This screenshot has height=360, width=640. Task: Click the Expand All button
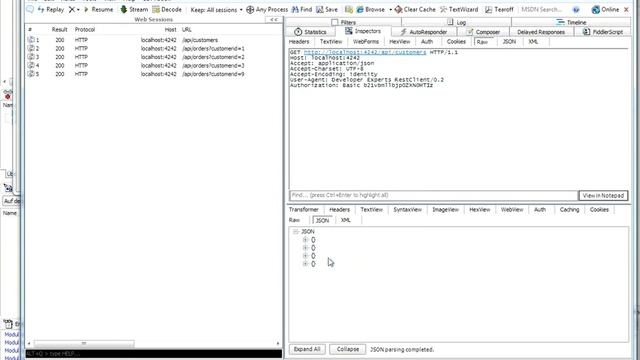(307, 349)
